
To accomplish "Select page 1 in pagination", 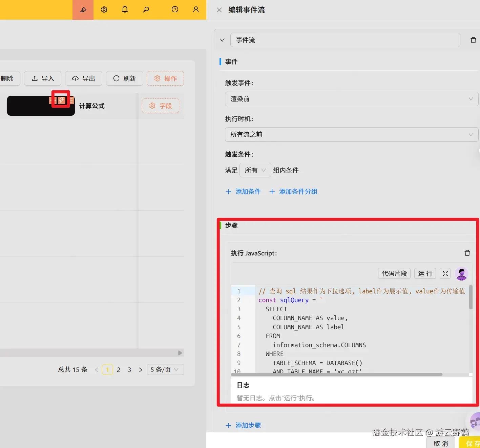I will [x=107, y=369].
